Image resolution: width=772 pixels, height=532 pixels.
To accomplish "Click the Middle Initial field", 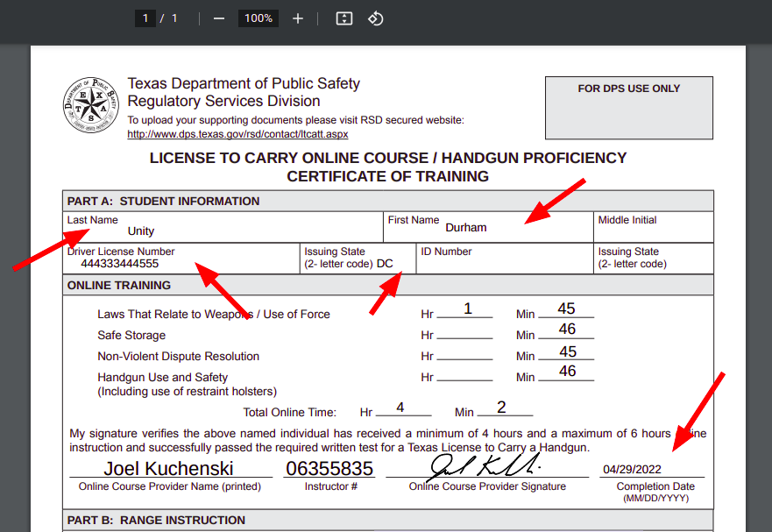I will click(x=654, y=227).
